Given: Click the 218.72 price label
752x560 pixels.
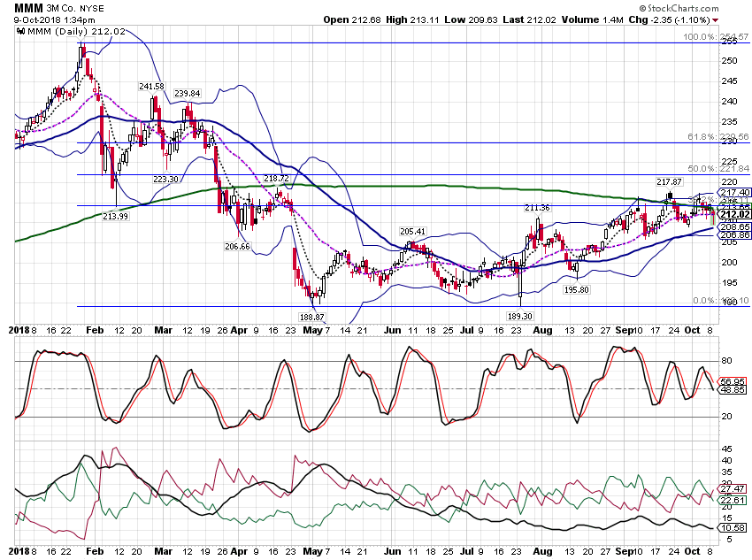Looking at the screenshot, I should (276, 179).
